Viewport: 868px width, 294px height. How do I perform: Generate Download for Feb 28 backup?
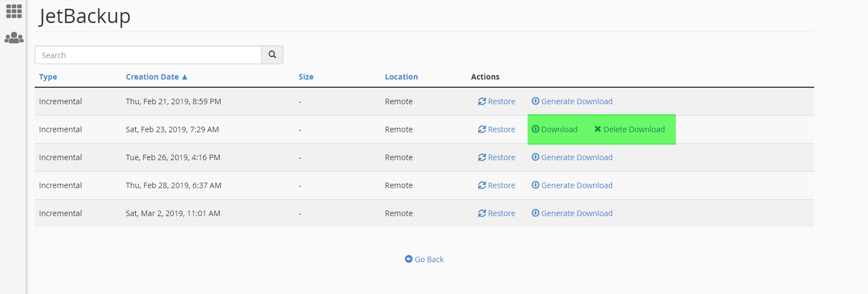point(572,185)
